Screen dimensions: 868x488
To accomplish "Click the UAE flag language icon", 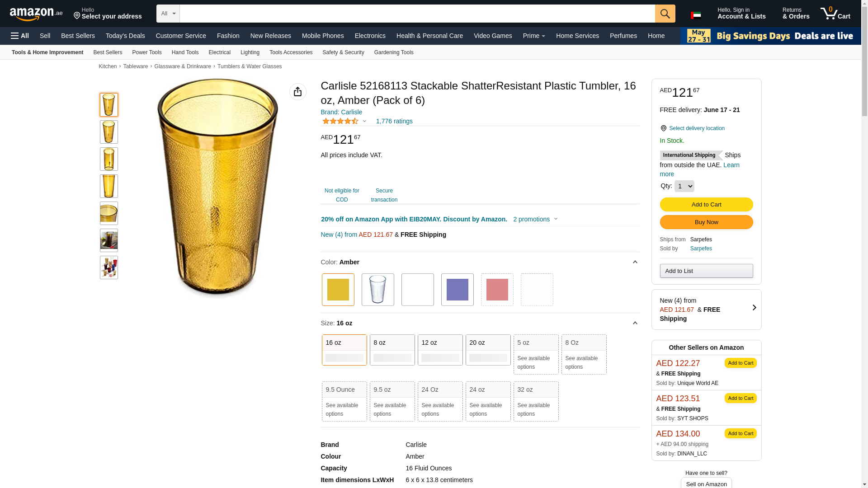I will point(696,15).
